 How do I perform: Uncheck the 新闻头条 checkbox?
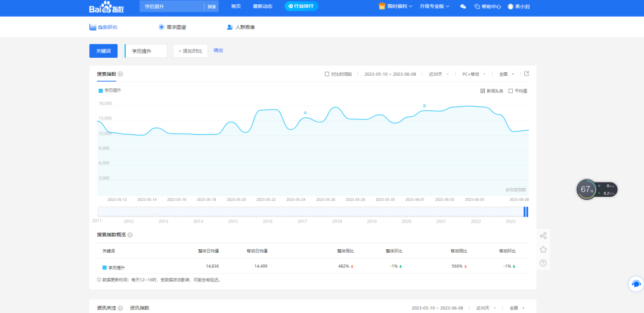tap(483, 91)
